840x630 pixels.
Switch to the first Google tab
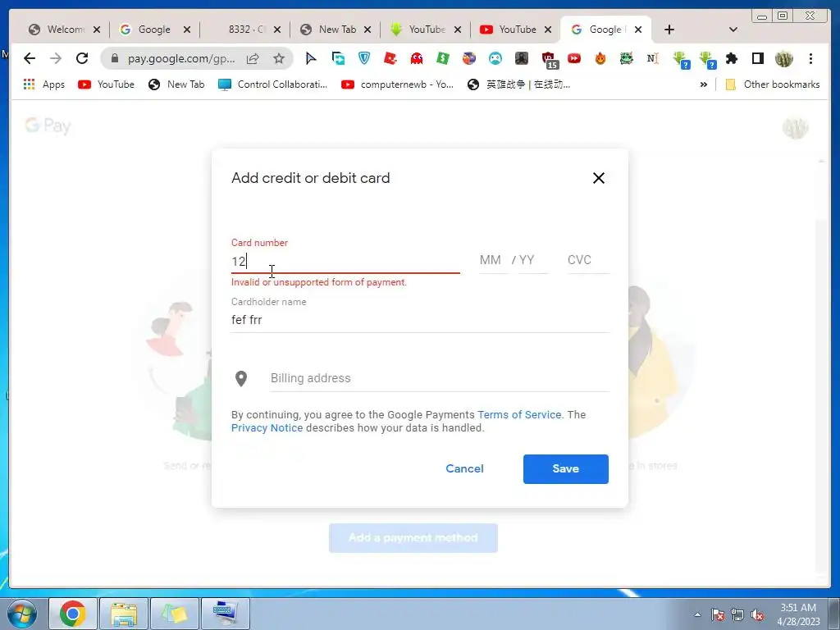148,30
